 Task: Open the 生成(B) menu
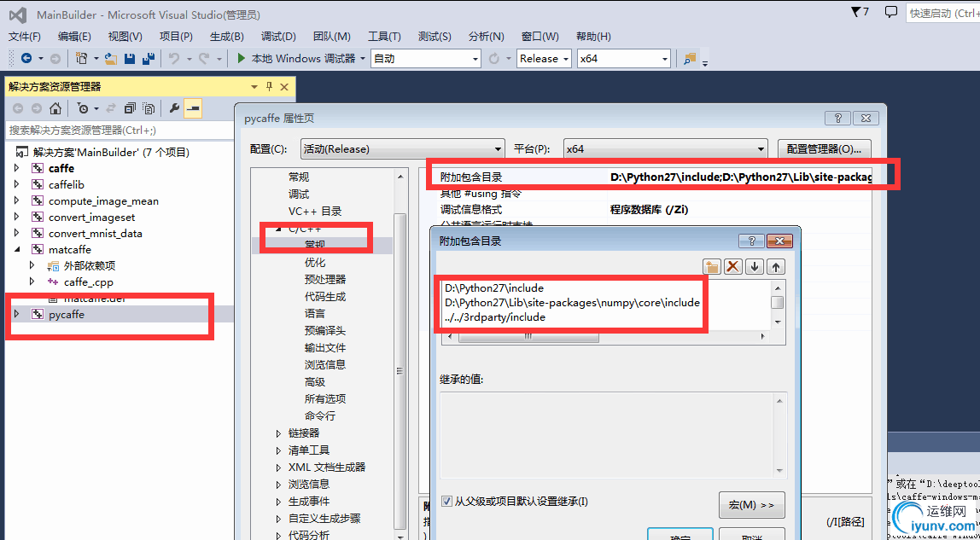tap(227, 36)
